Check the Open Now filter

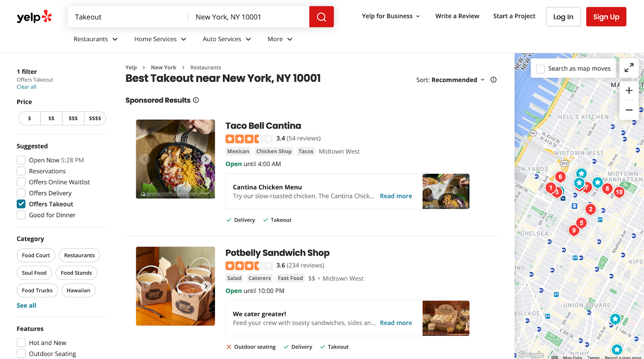[21, 160]
